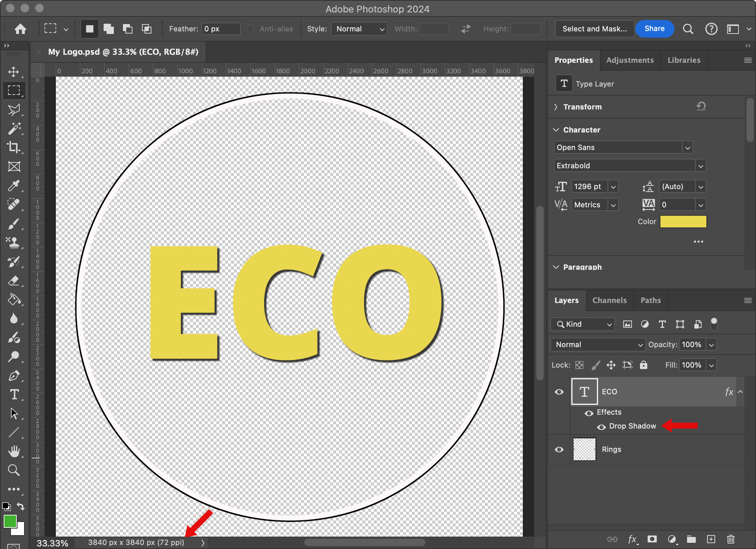Create new layer with plus icon
The width and height of the screenshot is (756, 549).
point(711,539)
